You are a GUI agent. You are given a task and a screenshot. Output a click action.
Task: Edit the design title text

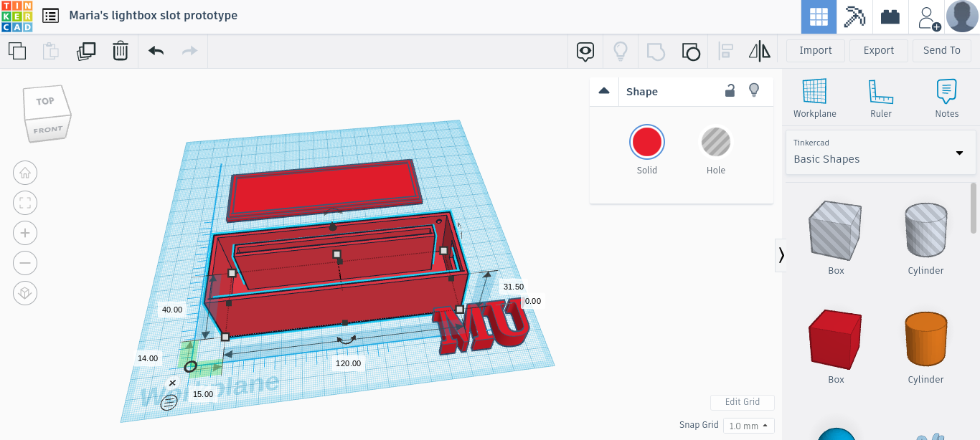tap(154, 16)
